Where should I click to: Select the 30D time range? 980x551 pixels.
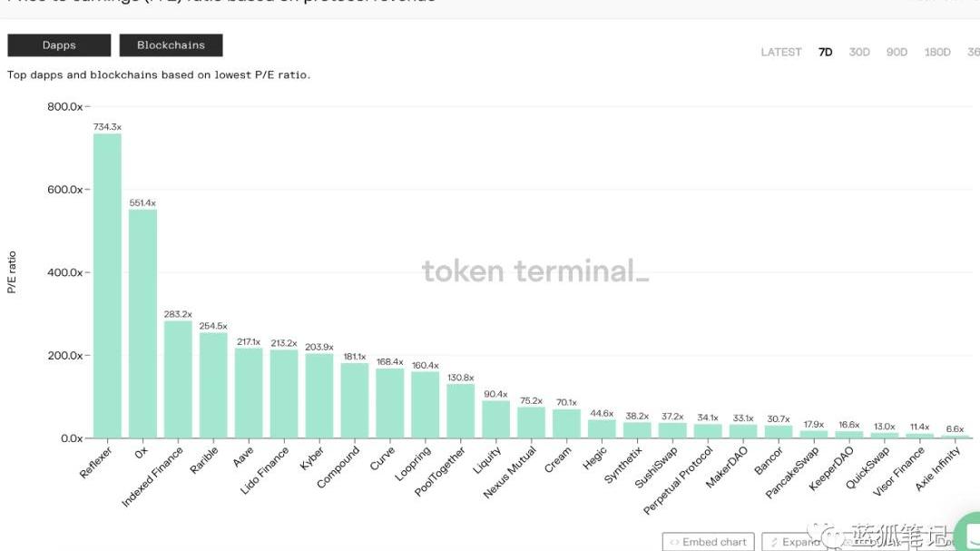tap(858, 53)
